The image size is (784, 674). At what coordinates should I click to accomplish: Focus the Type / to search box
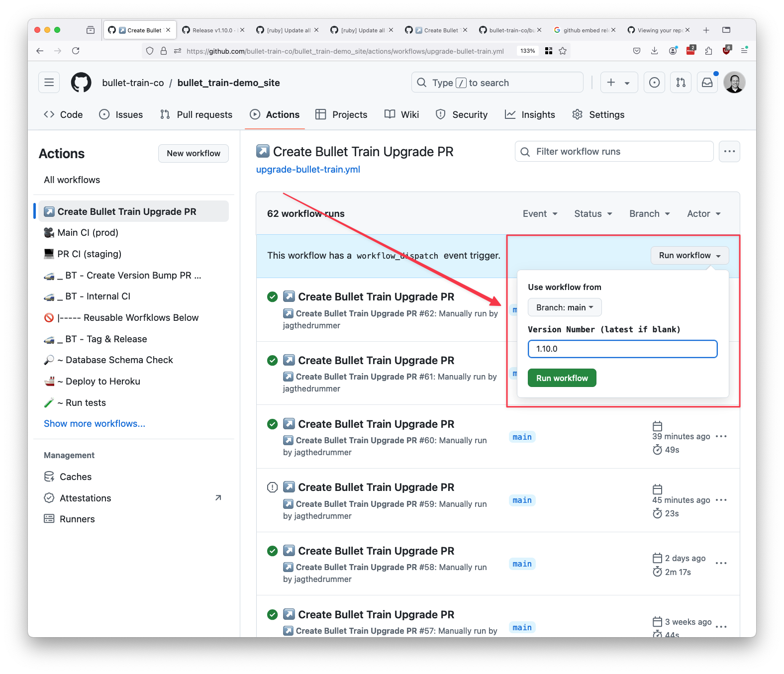pyautogui.click(x=497, y=83)
